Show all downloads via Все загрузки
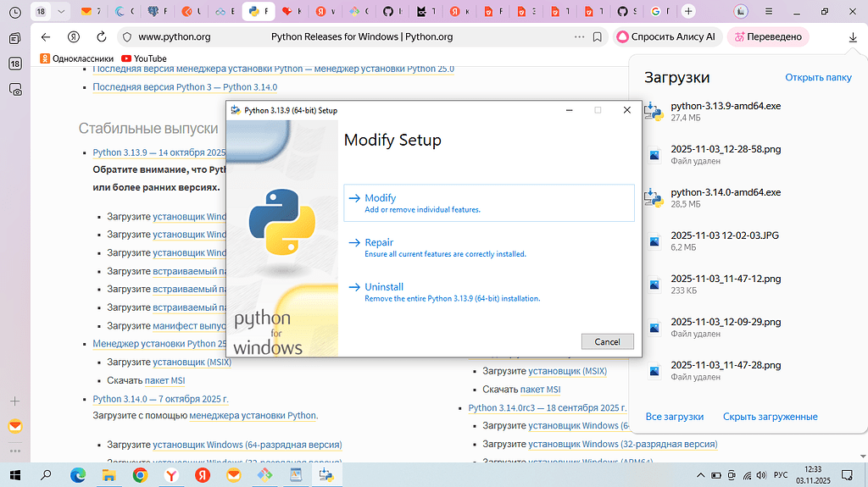The height and width of the screenshot is (487, 868). pyautogui.click(x=674, y=417)
